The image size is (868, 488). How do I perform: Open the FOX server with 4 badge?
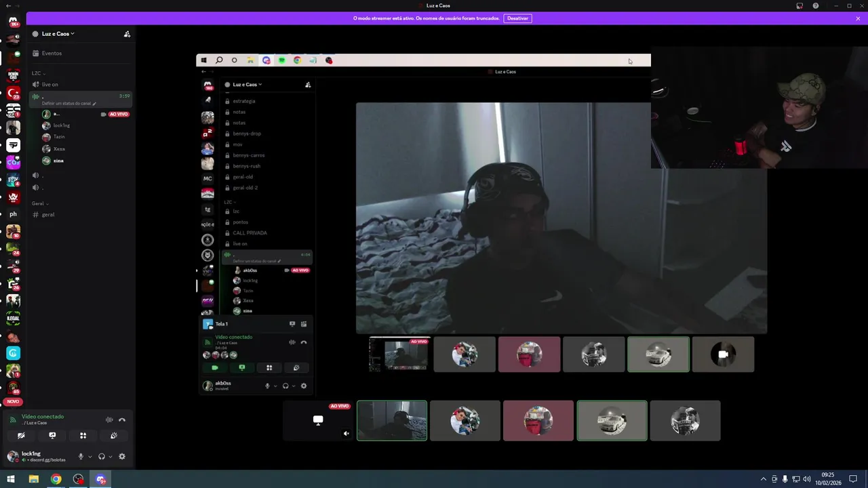(x=13, y=180)
